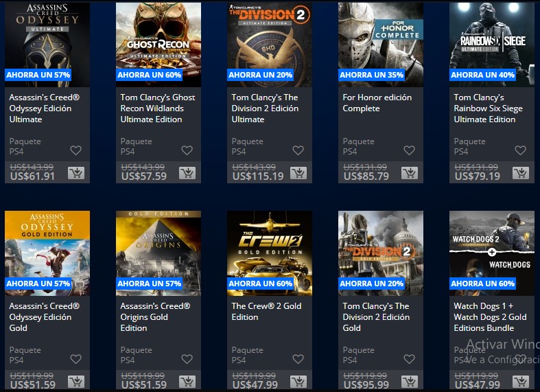Add Rainbow Six Siege Ultimate to cart

pos(521,172)
